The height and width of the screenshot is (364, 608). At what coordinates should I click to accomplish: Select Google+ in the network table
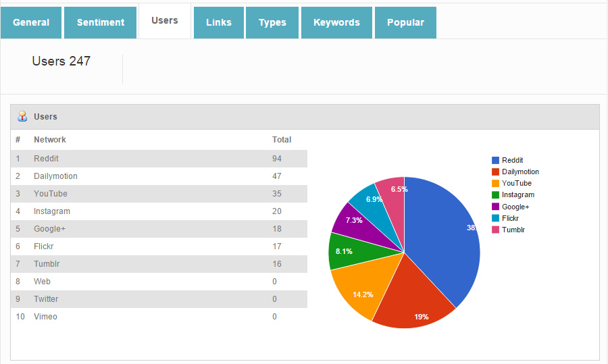(x=49, y=229)
